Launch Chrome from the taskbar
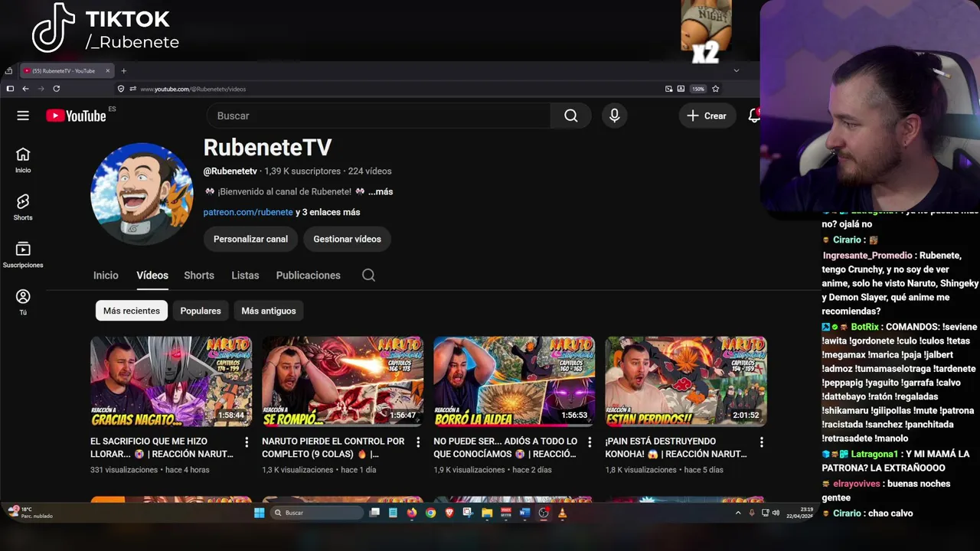The width and height of the screenshot is (980, 551). [430, 513]
